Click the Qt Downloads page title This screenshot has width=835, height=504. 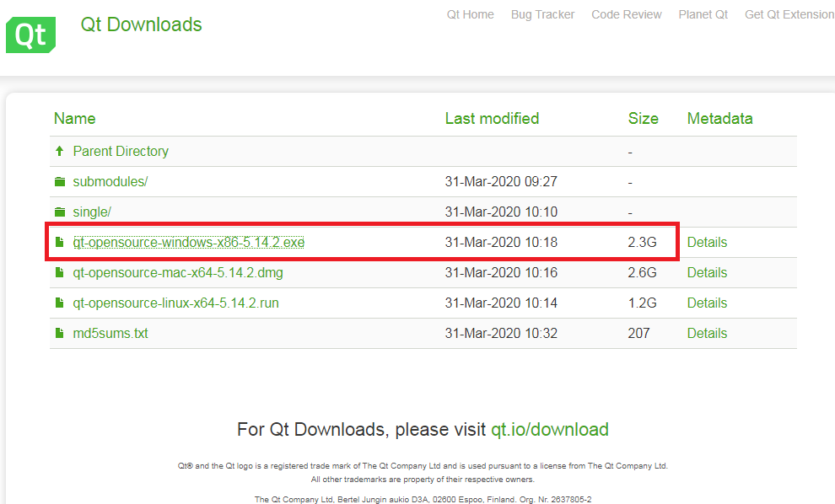(141, 24)
